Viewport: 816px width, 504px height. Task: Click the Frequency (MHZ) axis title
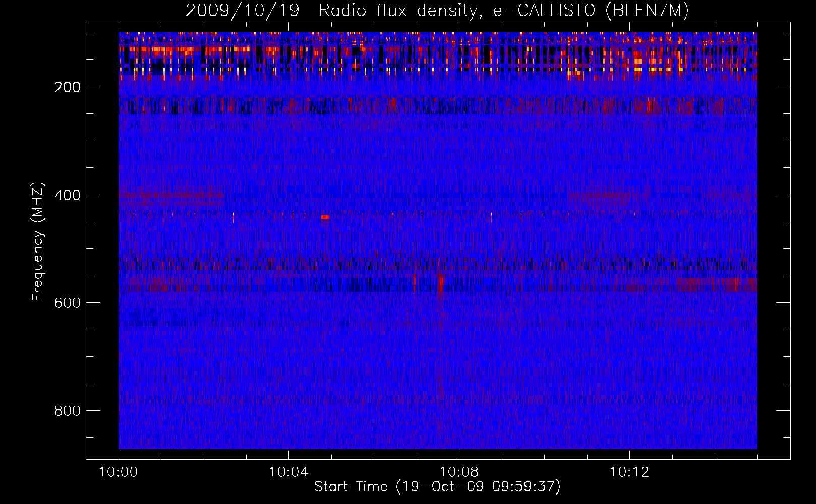pos(38,241)
